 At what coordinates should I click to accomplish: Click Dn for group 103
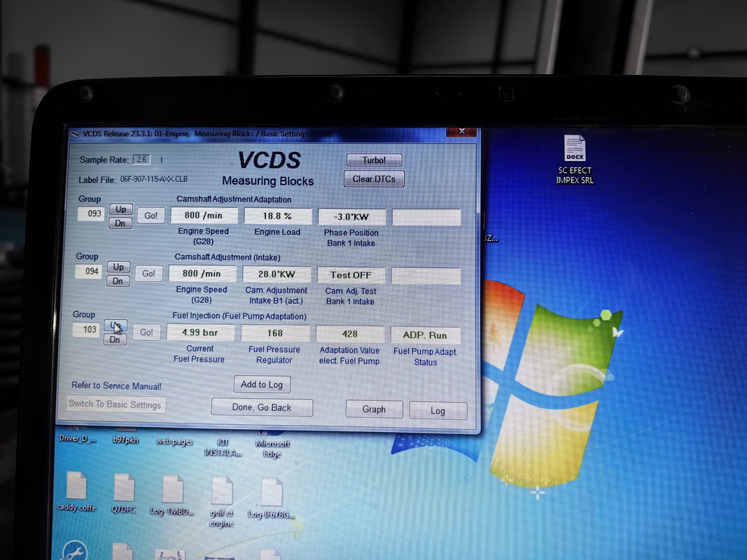tap(115, 339)
